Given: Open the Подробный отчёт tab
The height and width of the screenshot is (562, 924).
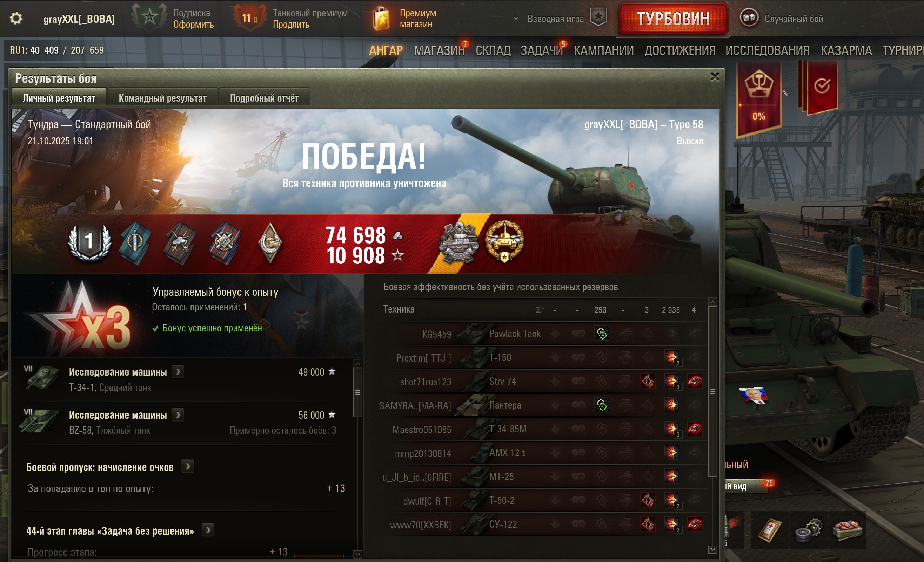Looking at the screenshot, I should tap(264, 98).
